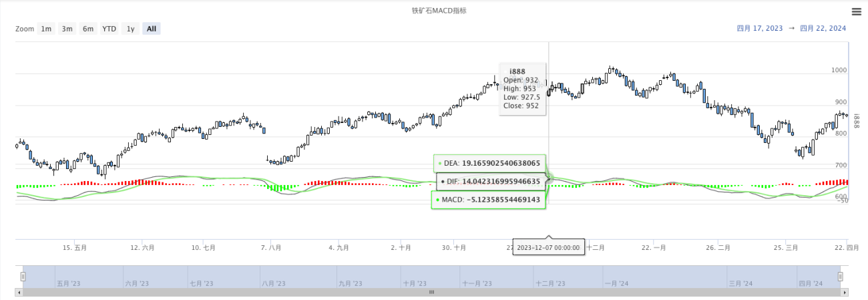Select the YTD zoom range
The height and width of the screenshot is (300, 868).
point(110,29)
